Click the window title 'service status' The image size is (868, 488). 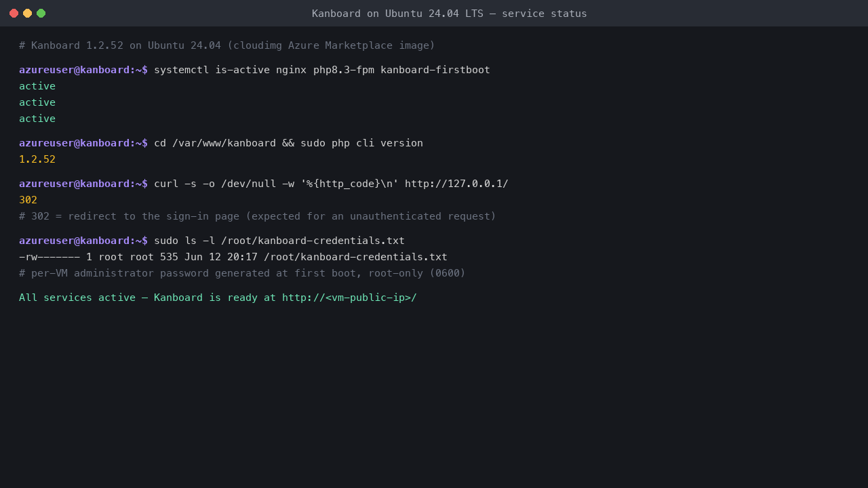click(x=545, y=14)
